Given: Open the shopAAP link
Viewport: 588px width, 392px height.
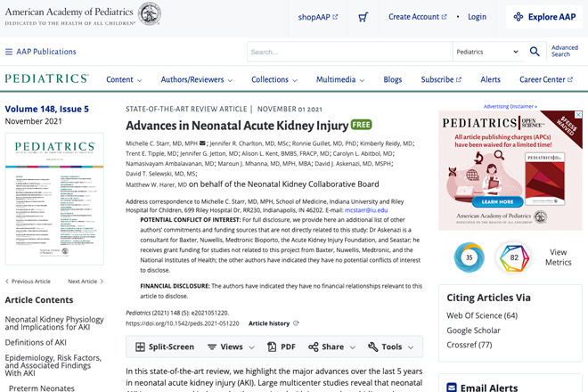Looking at the screenshot, I should [318, 17].
